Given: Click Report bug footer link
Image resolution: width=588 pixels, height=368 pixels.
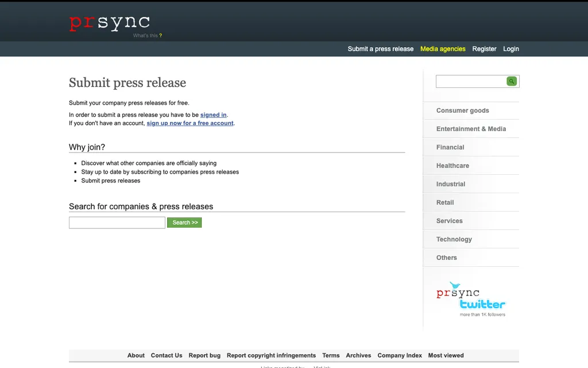Looking at the screenshot, I should point(204,355).
